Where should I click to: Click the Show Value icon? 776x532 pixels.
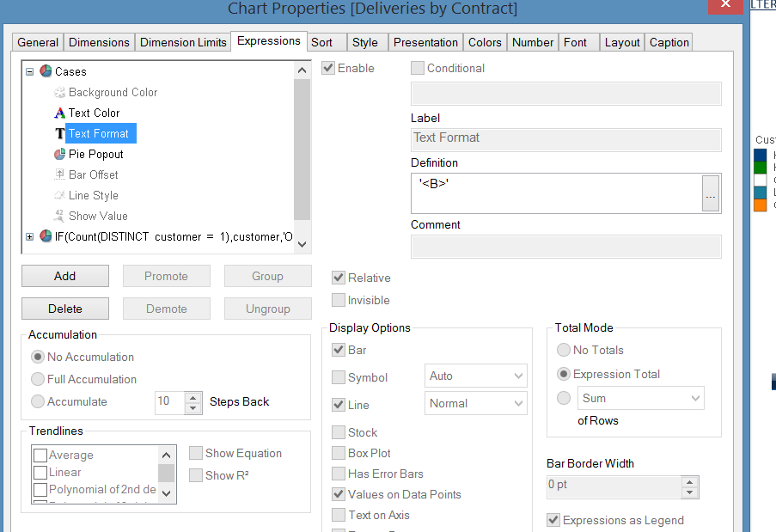coord(59,215)
